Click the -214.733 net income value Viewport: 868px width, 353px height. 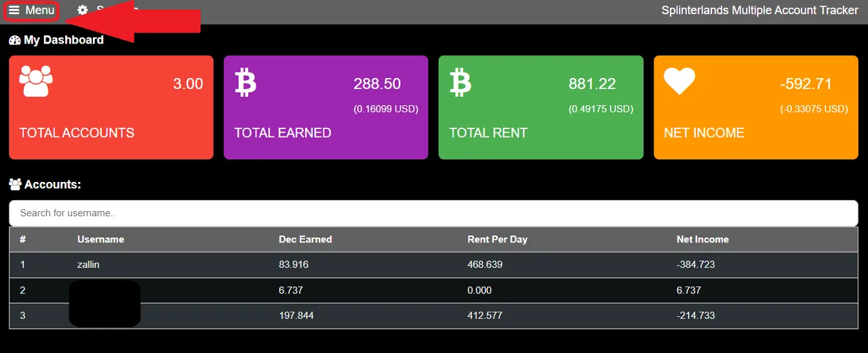[x=696, y=316]
